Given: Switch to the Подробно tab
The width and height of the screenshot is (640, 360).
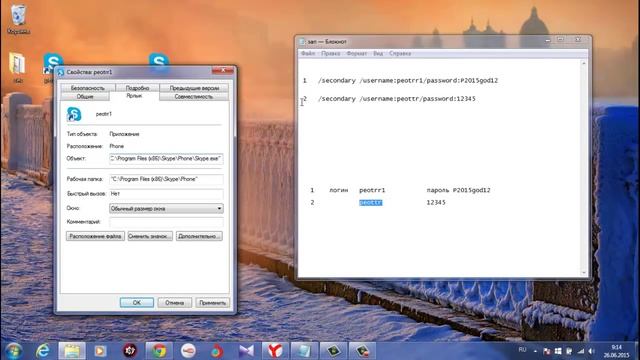Looking at the screenshot, I should [x=137, y=88].
